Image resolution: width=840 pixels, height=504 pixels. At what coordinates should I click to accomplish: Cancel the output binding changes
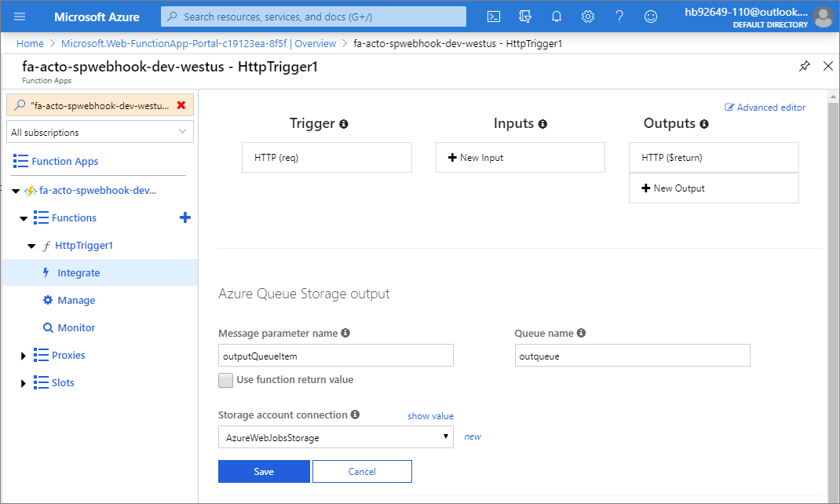tap(362, 471)
